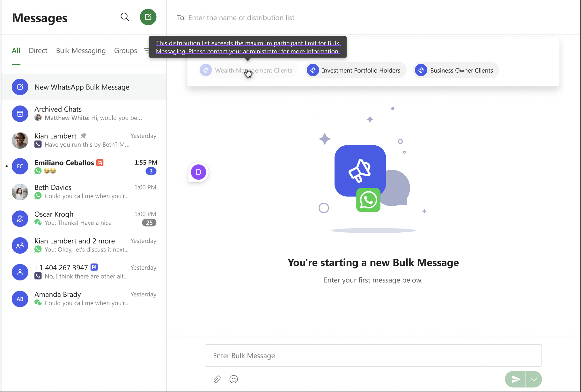Click the unread badge showing 3
Image resolution: width=581 pixels, height=392 pixels.
[151, 171]
